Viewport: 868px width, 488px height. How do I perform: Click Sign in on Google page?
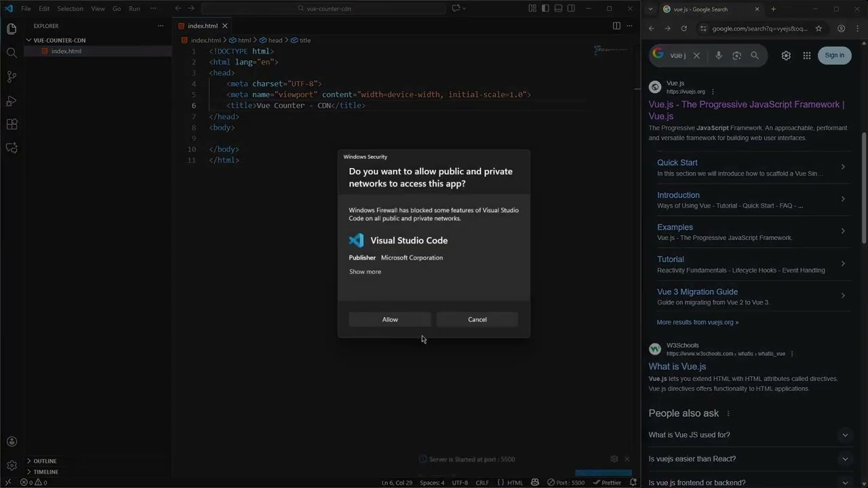835,56
